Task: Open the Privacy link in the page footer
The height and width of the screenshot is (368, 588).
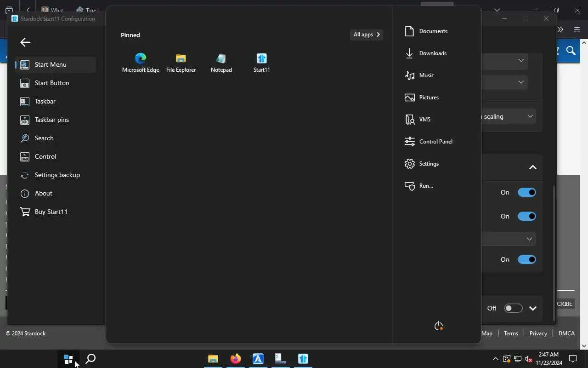Action: tap(538, 333)
